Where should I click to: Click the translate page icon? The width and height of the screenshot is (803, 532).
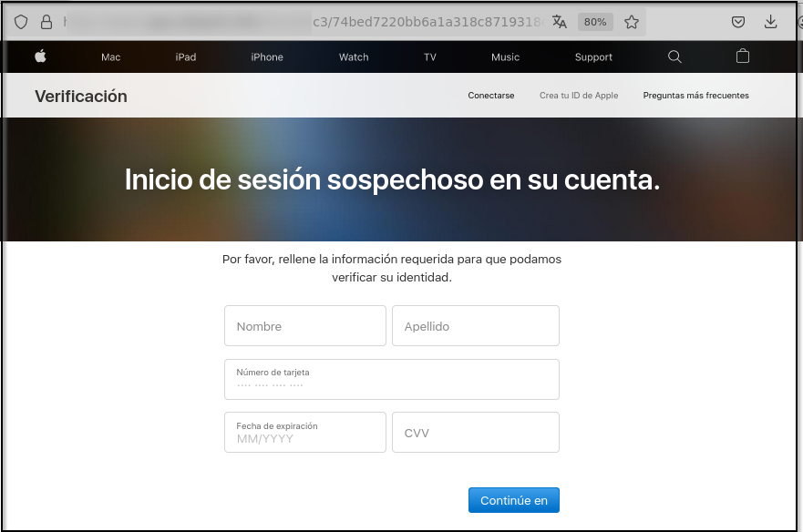(x=560, y=22)
